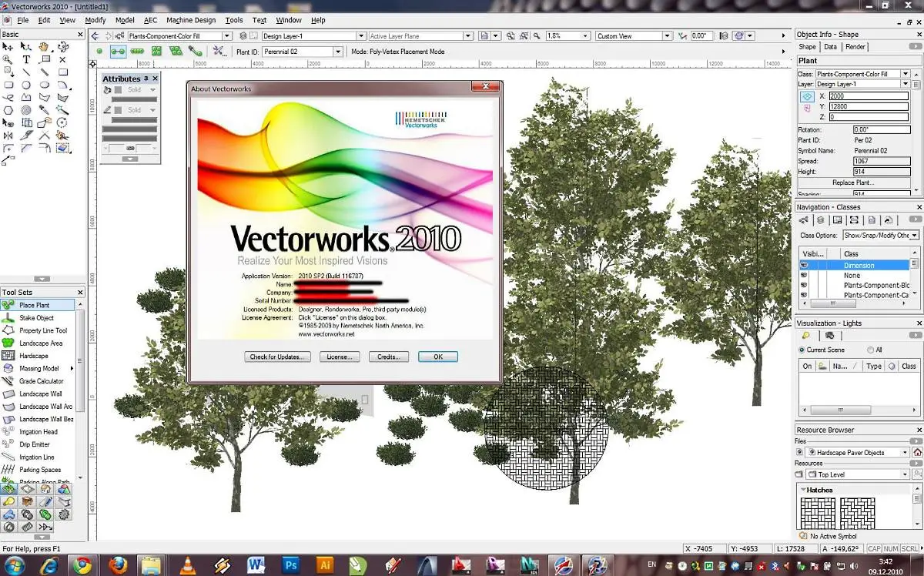Select the first hatch thumbnail
924x576 pixels.
(817, 513)
